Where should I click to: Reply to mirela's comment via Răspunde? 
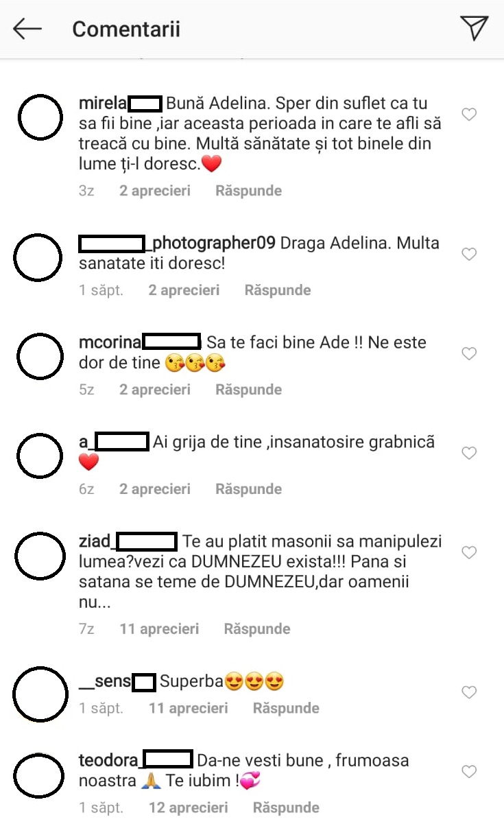coord(248,191)
